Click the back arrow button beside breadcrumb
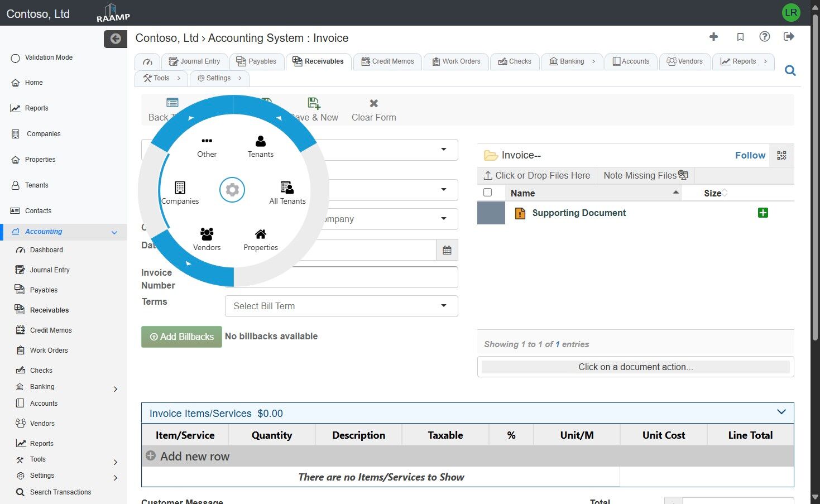This screenshot has height=504, width=820. pos(116,39)
